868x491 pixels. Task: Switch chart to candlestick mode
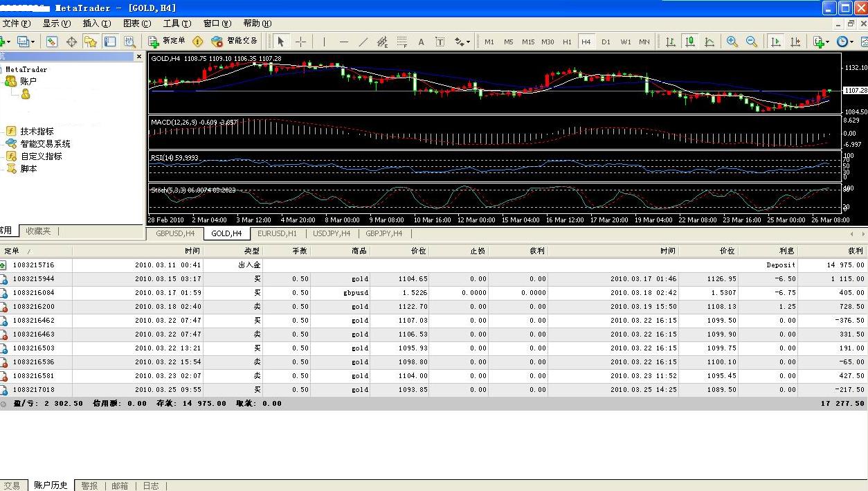click(x=690, y=42)
